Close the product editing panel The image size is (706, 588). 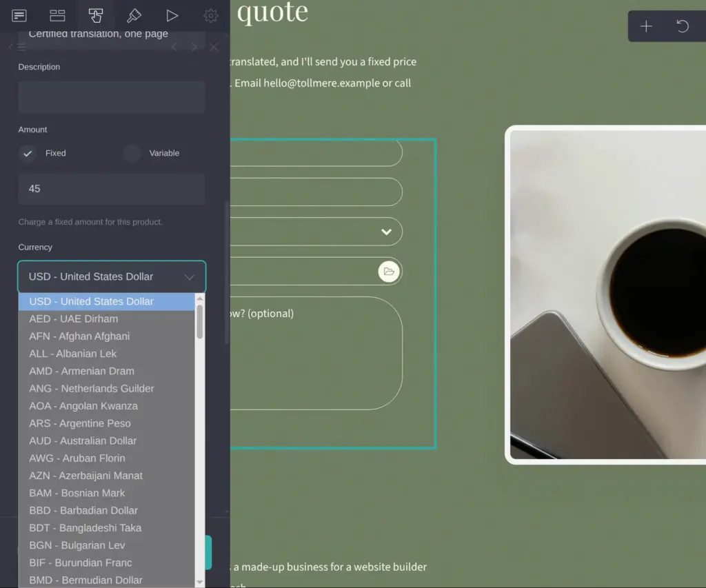click(x=214, y=47)
